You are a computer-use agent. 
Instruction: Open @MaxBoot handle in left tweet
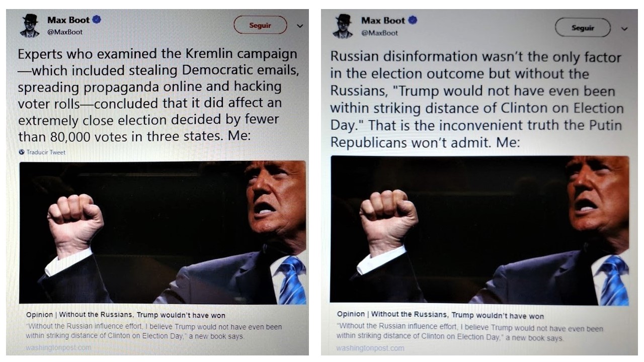pyautogui.click(x=65, y=32)
